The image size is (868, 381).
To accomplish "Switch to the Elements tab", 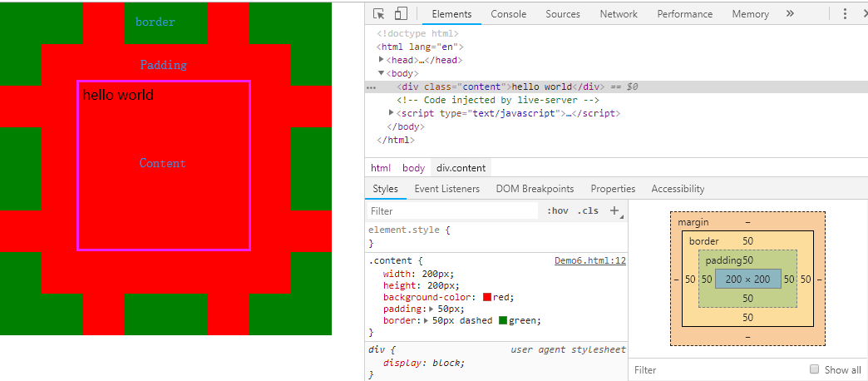I will pos(451,14).
